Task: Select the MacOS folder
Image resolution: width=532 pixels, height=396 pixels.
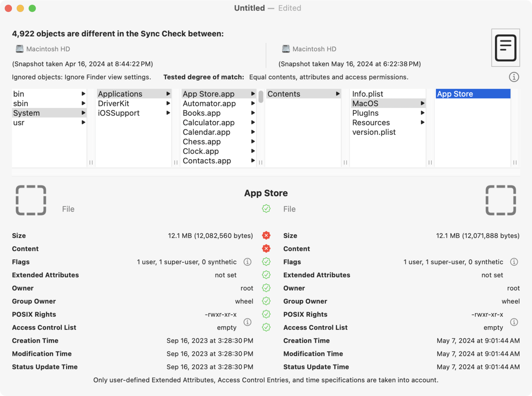Action: coord(388,103)
